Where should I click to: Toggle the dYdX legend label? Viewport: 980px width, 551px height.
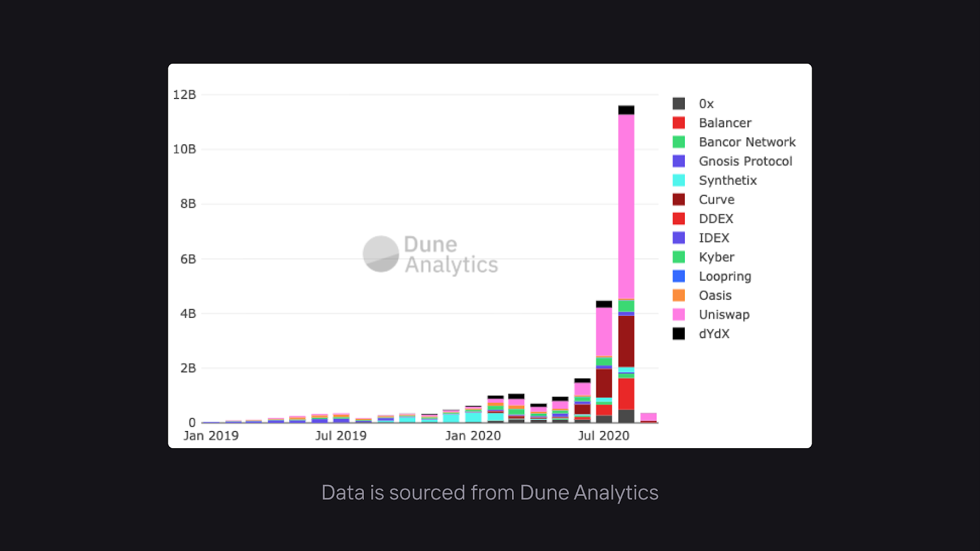pyautogui.click(x=714, y=334)
